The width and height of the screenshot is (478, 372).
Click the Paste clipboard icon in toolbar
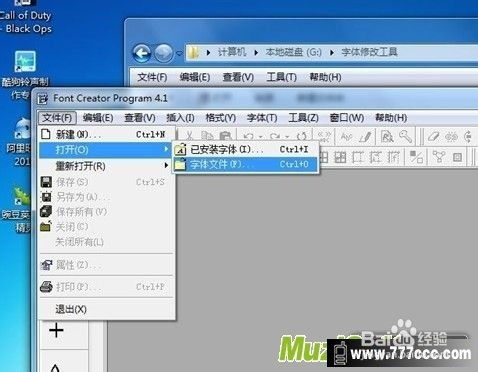pos(226,136)
